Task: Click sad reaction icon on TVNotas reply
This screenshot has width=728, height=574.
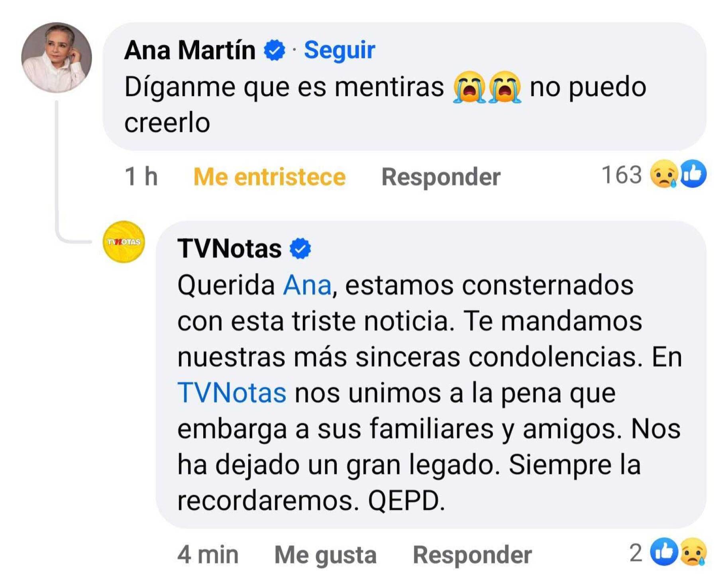Action: pos(693,552)
